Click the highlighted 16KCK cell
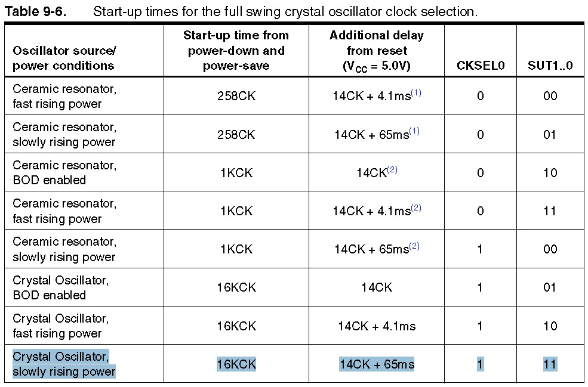This screenshot has height=387, width=588. click(x=236, y=364)
